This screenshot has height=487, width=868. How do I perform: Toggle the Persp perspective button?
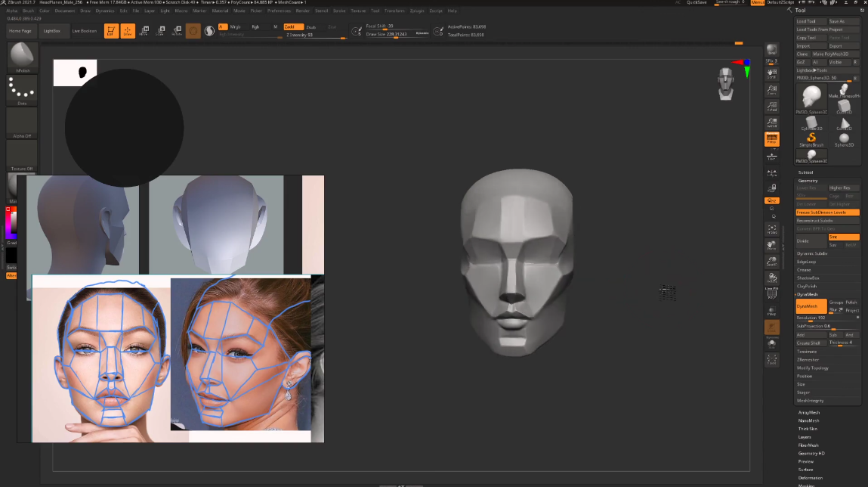coord(771,139)
